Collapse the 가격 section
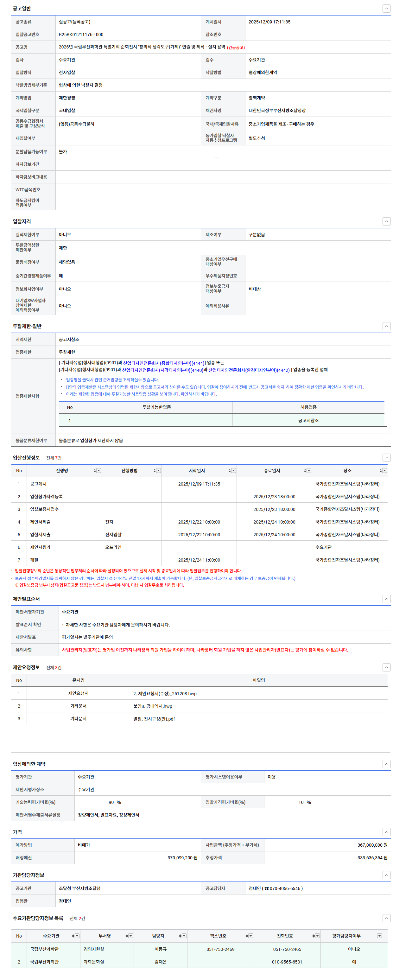 pos(386,832)
